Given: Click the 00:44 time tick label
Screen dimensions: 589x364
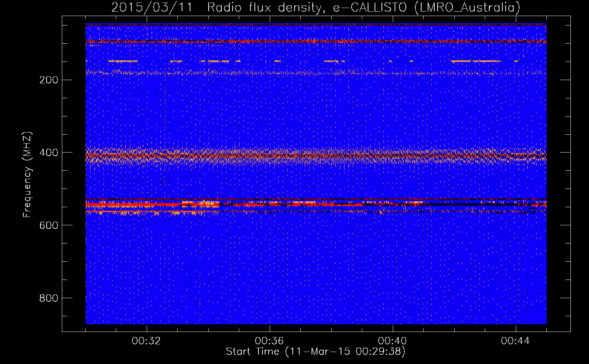Looking at the screenshot, I should coord(515,341).
